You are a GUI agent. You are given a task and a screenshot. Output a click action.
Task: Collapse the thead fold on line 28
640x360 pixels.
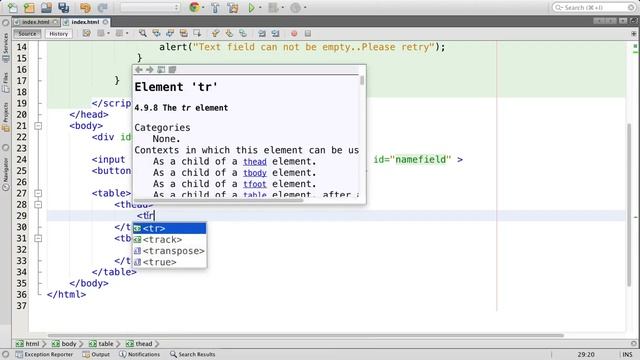tap(38, 204)
